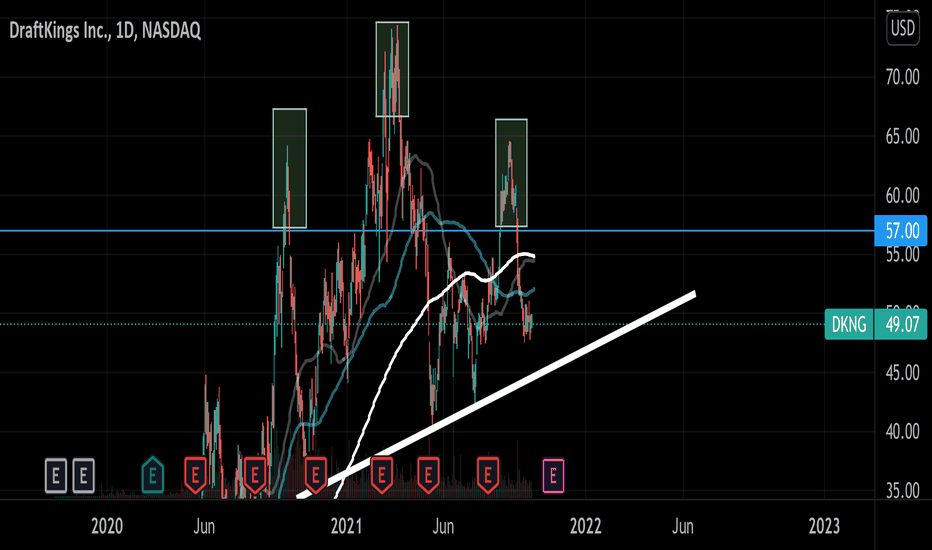
Task: Open red earnings marker above Jun 2021 label
Action: pyautogui.click(x=428, y=475)
